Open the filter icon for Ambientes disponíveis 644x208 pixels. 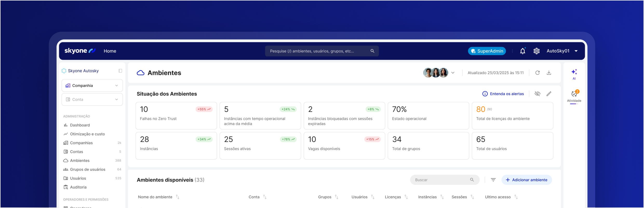pyautogui.click(x=493, y=180)
